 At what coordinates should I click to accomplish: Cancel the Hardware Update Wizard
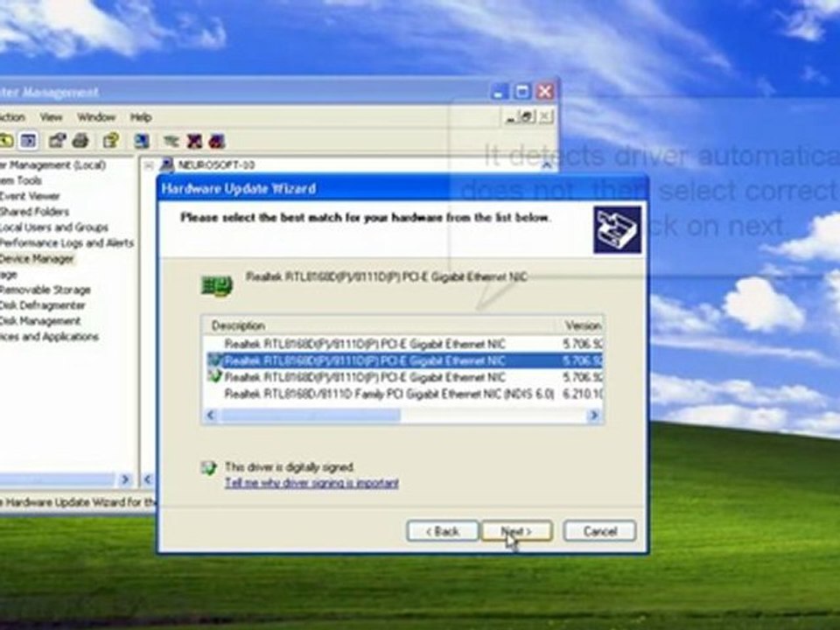(x=600, y=531)
